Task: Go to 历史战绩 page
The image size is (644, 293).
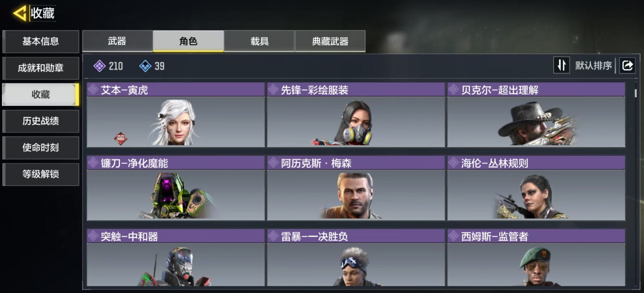Action: (x=41, y=121)
